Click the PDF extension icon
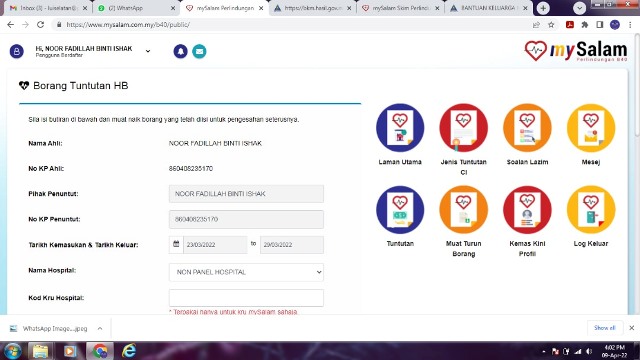Image resolution: width=640 pixels, height=360 pixels. coord(570,25)
